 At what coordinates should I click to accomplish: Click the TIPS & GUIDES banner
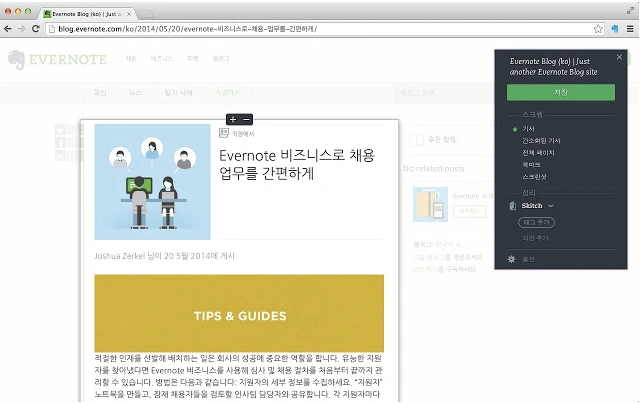tap(239, 313)
